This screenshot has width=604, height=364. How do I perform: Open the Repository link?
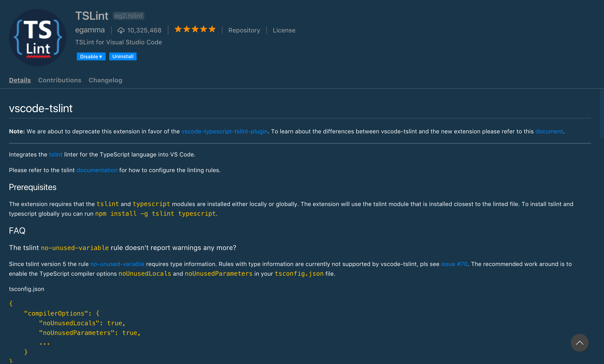pyautogui.click(x=244, y=30)
